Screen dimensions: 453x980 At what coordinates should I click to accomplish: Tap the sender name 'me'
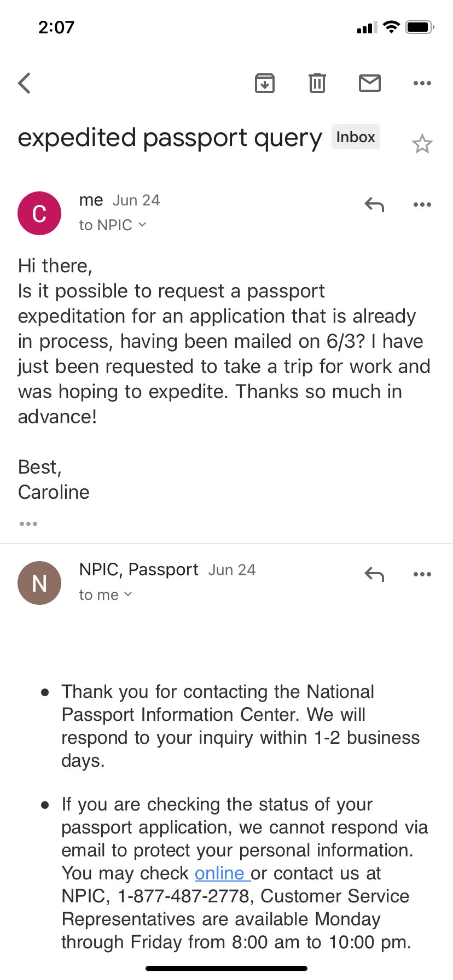pos(91,200)
